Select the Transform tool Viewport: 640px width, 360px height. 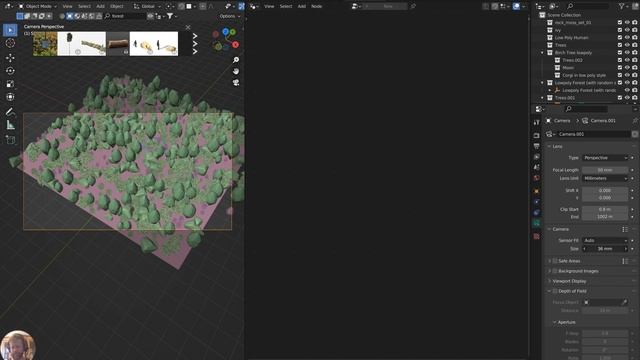10,97
